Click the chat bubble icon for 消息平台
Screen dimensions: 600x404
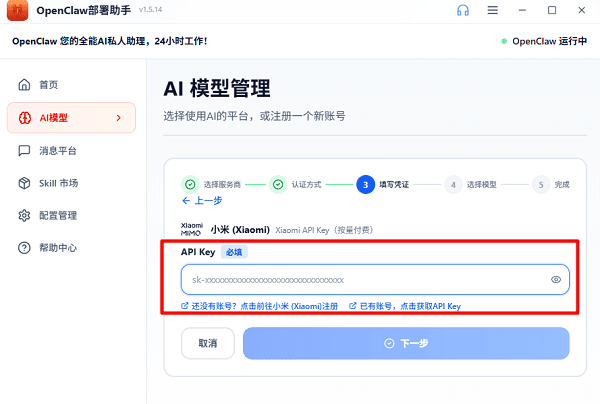[x=24, y=151]
